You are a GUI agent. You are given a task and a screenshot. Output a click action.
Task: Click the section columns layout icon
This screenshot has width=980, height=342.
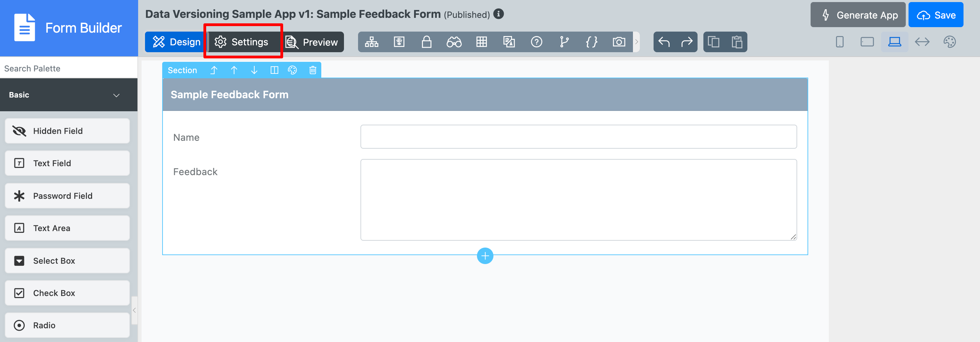click(274, 70)
